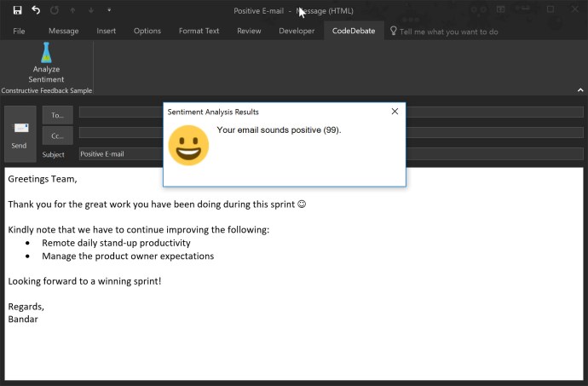Click the To... recipients button
Viewport: 588px width, 386px height.
click(57, 114)
